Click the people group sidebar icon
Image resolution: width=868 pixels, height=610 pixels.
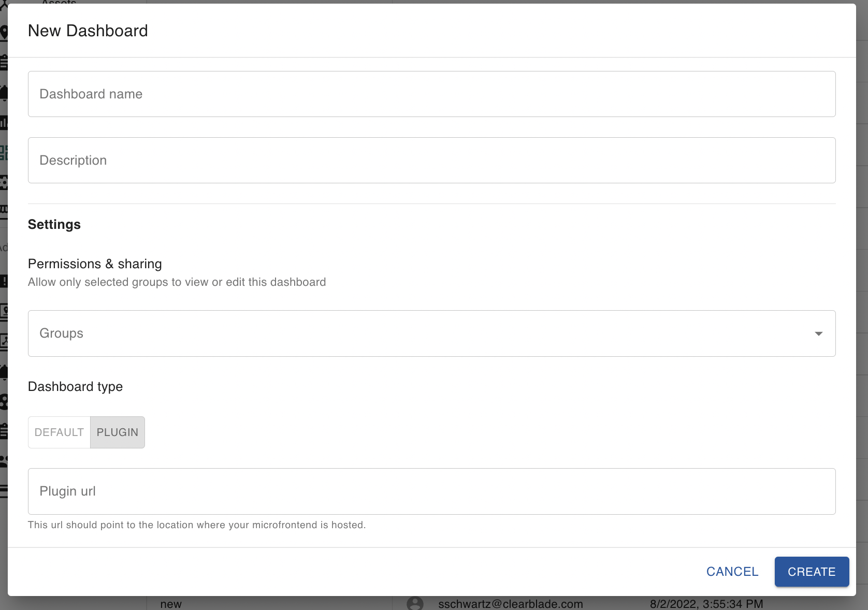click(x=4, y=461)
